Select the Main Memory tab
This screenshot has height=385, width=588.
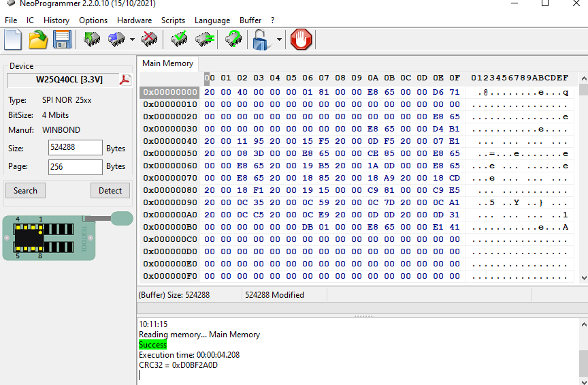tap(167, 63)
